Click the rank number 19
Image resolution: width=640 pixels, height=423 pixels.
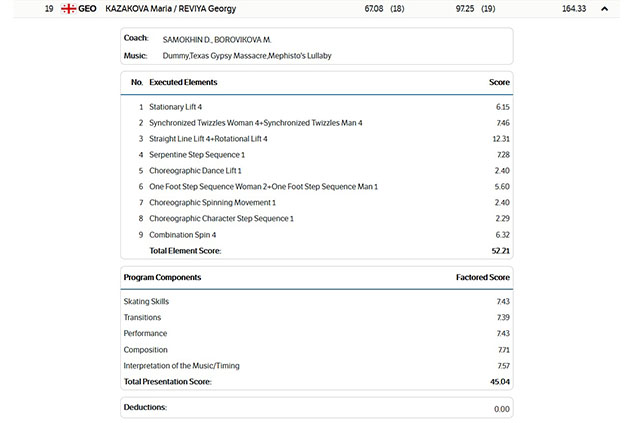[x=49, y=9]
